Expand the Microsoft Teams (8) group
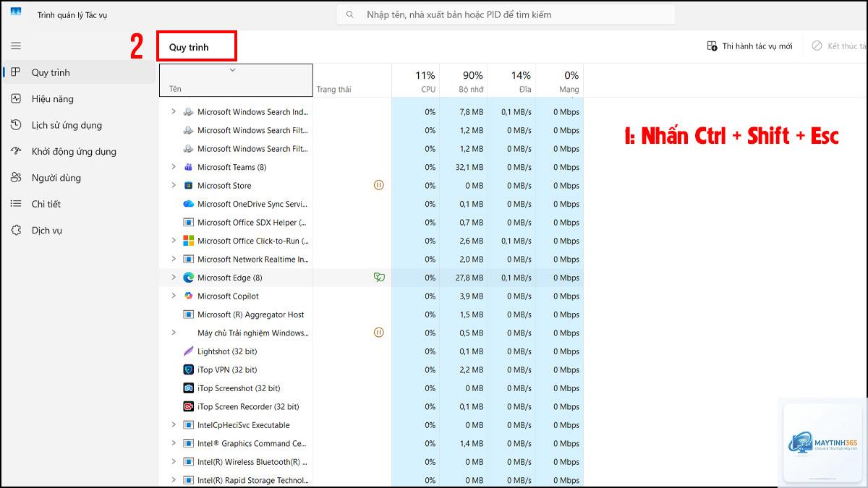868x488 pixels. [x=174, y=167]
